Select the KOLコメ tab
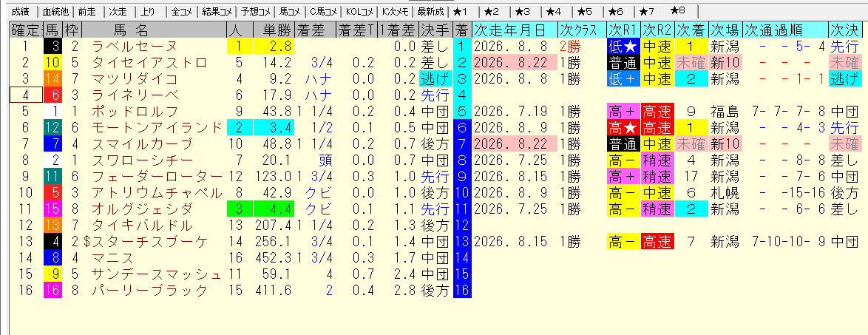Image resolution: width=868 pixels, height=335 pixels. point(360,11)
